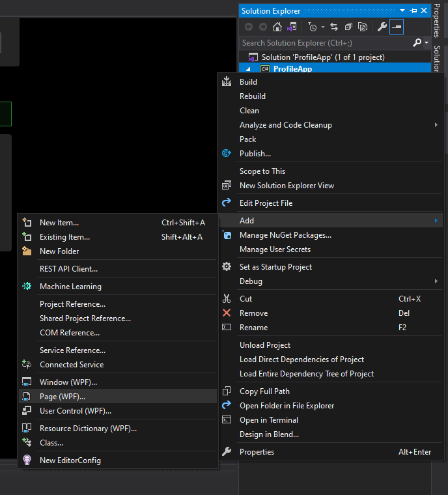Viewport: 448px width, 495px height.
Task: Click New Solution Explorer View icon
Action: point(227,186)
